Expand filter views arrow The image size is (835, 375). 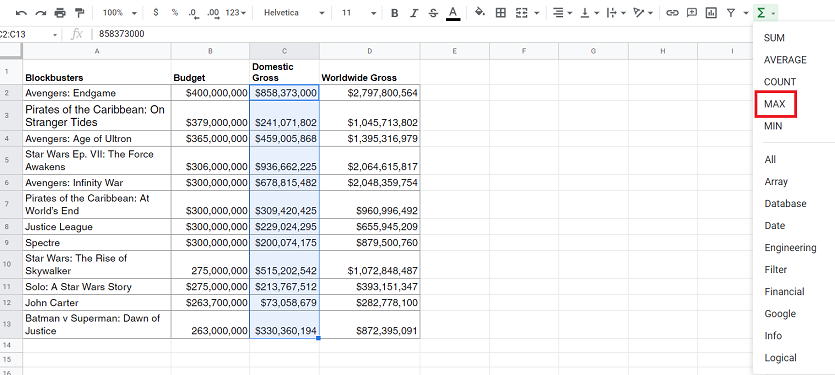pos(746,13)
